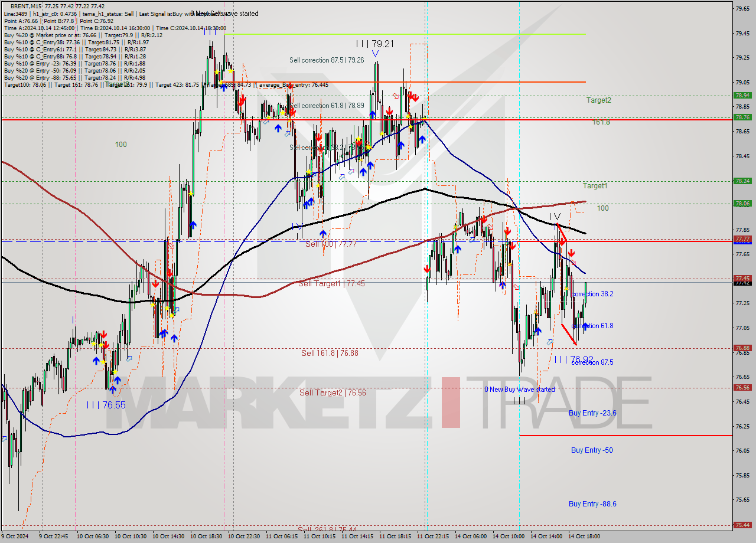
Task: Click '11 Oct 14:15' on time axis
Action: pos(356,537)
